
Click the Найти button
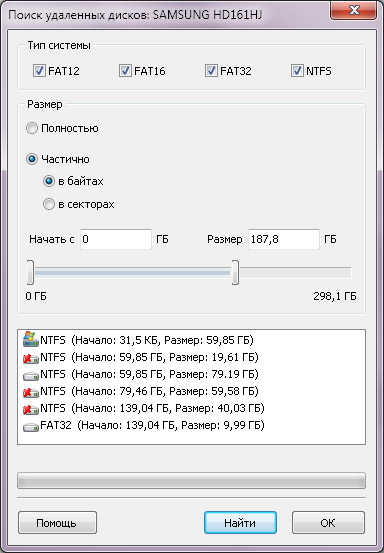pyautogui.click(x=240, y=522)
